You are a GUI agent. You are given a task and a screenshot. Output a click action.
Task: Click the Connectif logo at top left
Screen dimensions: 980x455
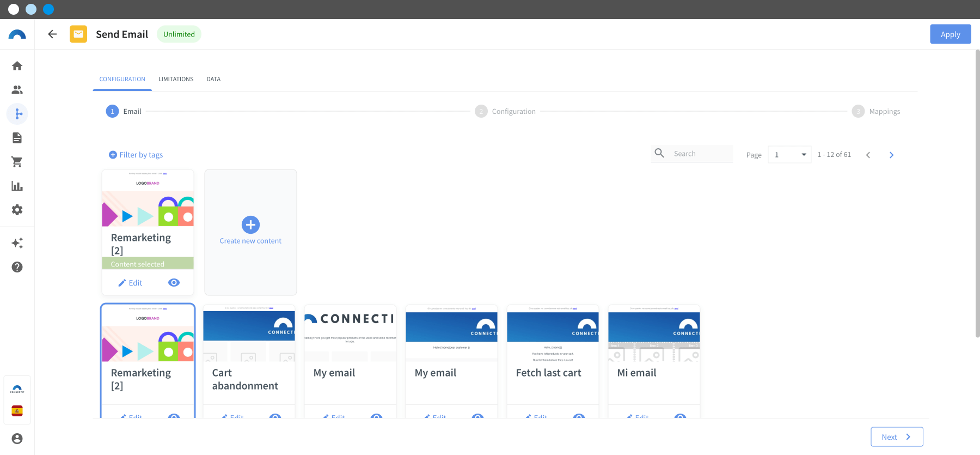coord(17,34)
